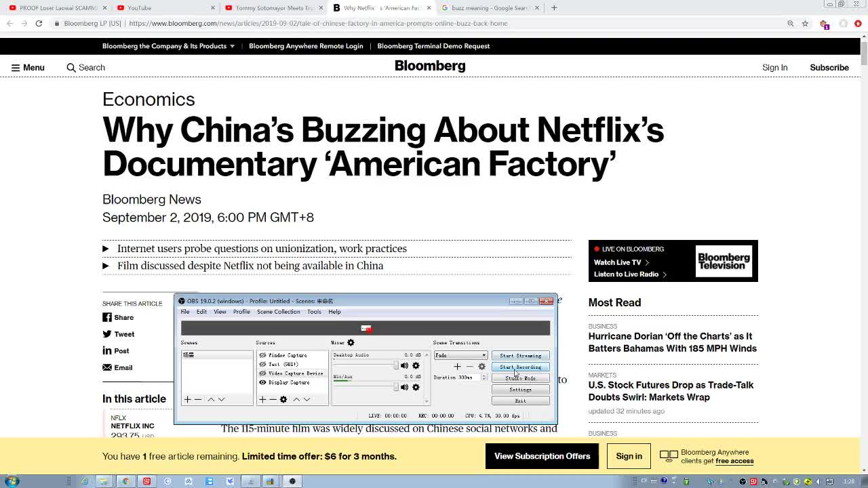The width and height of the screenshot is (868, 488).
Task: Add a new scene with plus in OBS Scenes
Action: coord(188,399)
